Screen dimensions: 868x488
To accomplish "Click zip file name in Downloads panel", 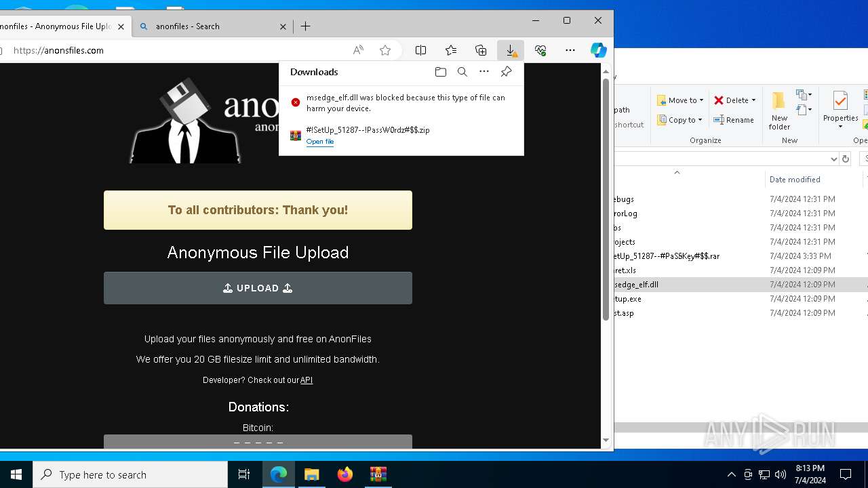I will click(x=368, y=130).
